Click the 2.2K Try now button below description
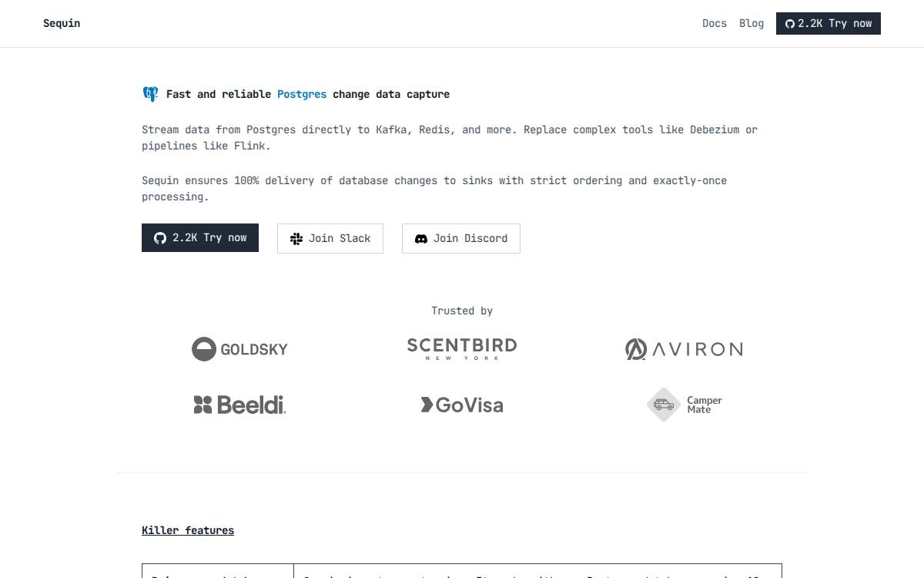Screen dimensions: 924x578 pyautogui.click(x=200, y=238)
